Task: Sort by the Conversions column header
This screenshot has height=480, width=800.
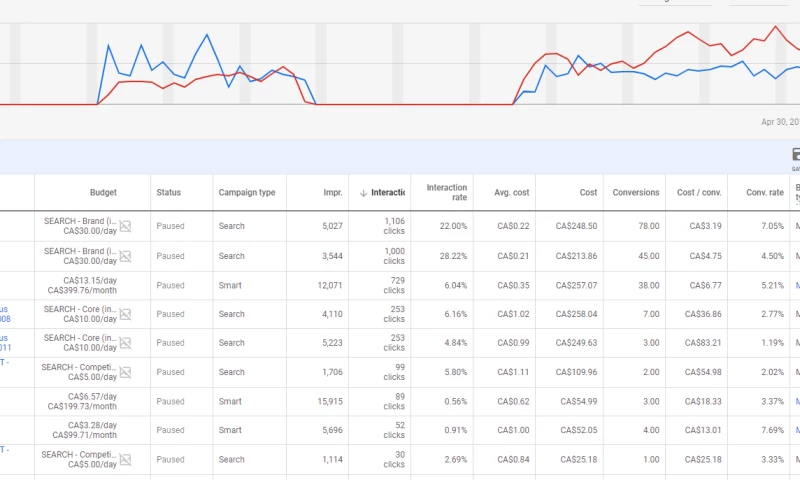Action: (x=636, y=193)
